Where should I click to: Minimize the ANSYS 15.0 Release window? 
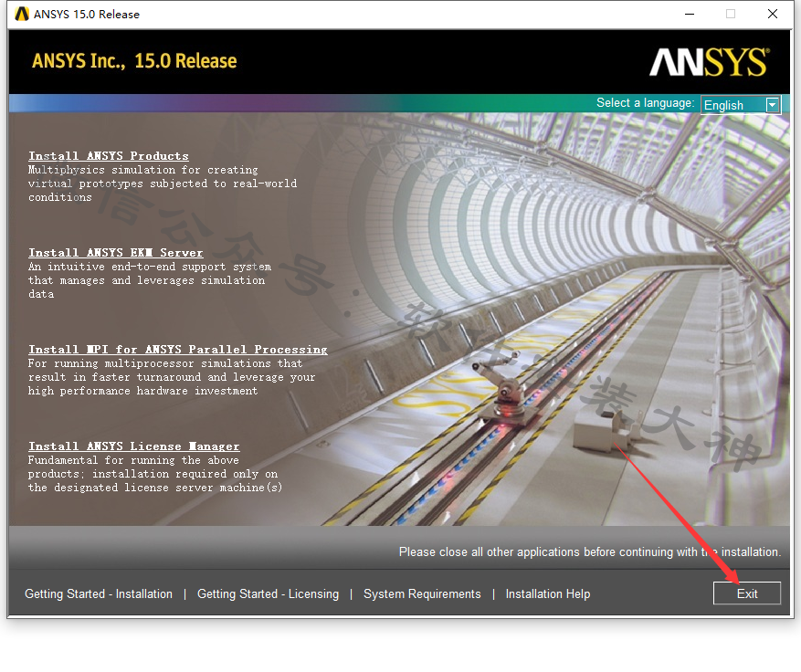click(x=690, y=14)
